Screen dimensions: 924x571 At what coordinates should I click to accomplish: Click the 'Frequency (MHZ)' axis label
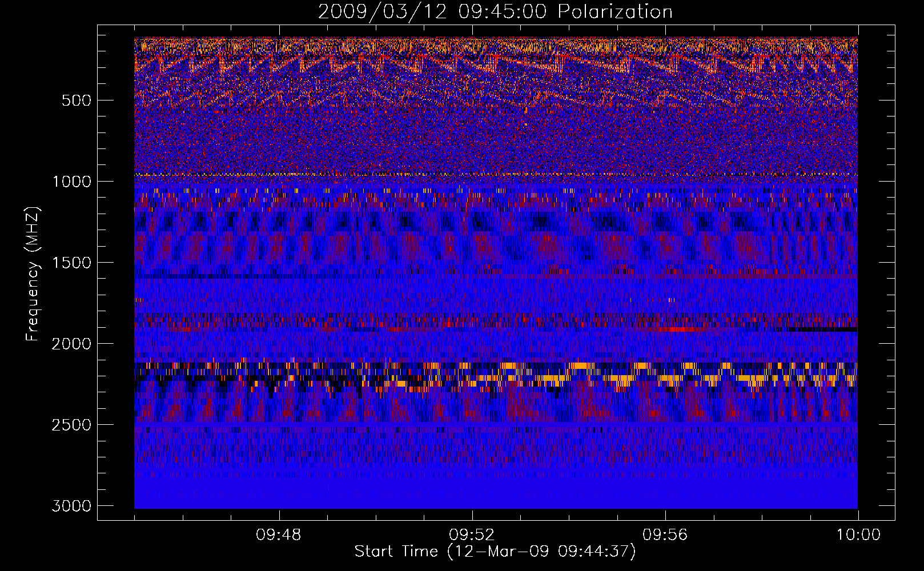coord(33,274)
